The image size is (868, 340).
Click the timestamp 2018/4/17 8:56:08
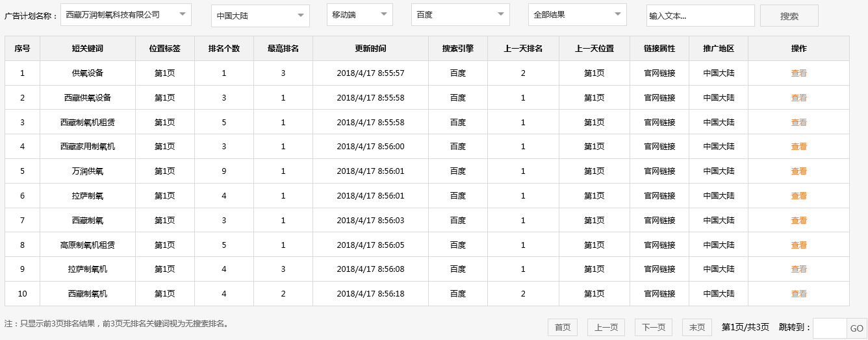click(370, 269)
